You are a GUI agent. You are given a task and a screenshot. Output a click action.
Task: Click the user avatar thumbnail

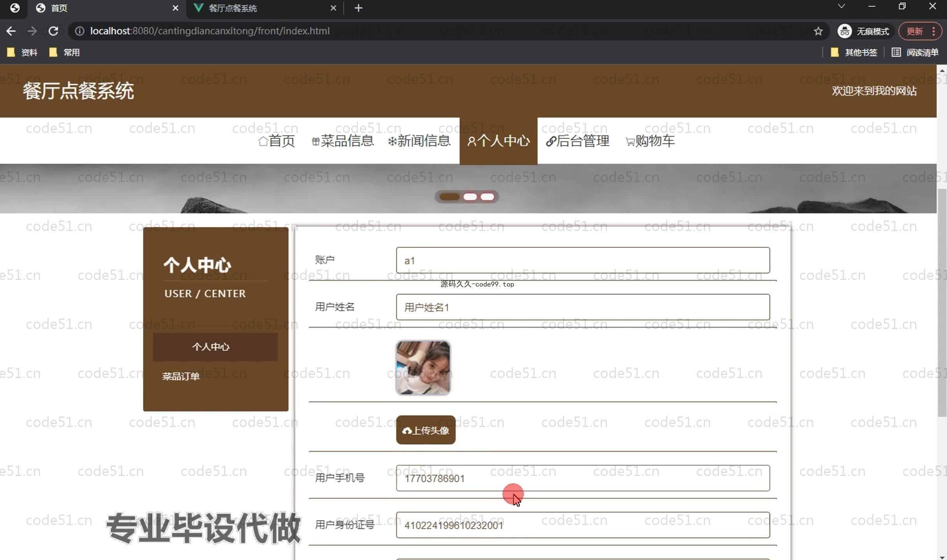(x=423, y=367)
